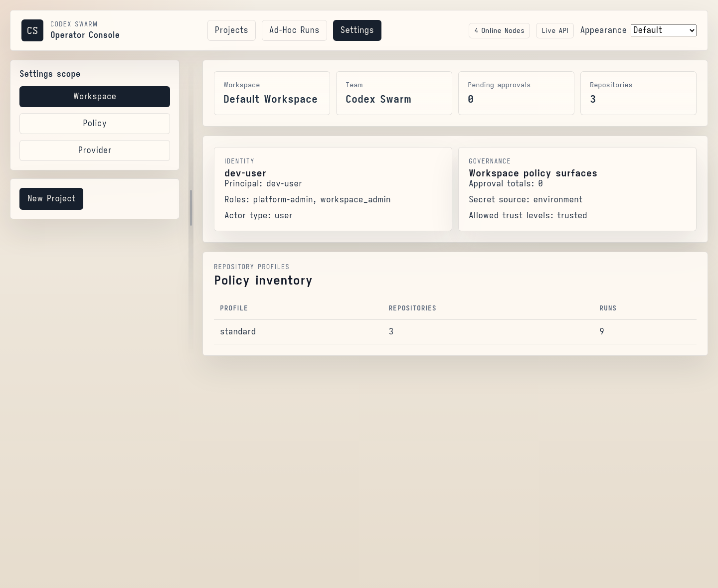Click the Repositories count 3 card
The height and width of the screenshot is (588, 718).
638,93
